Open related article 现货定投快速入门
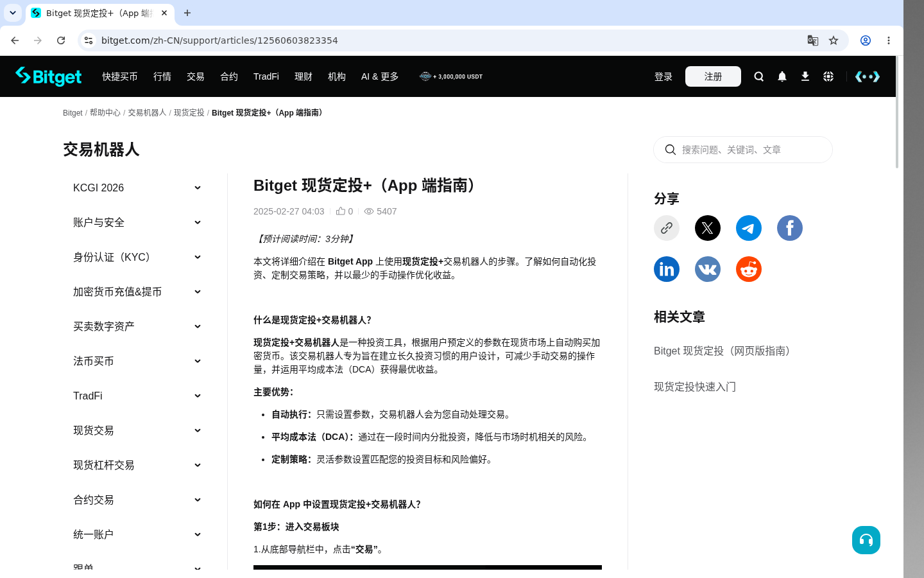This screenshot has width=924, height=578. [x=694, y=387]
